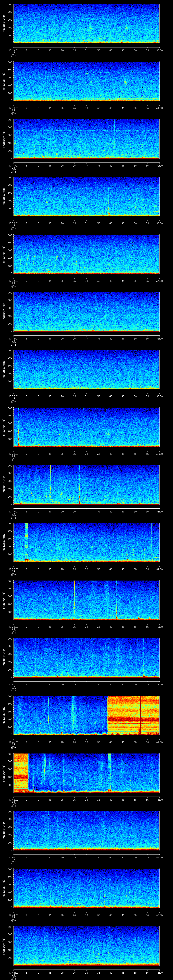
Task: Click the 17:41:00 start time label
Action: pyautogui.click(x=13, y=742)
